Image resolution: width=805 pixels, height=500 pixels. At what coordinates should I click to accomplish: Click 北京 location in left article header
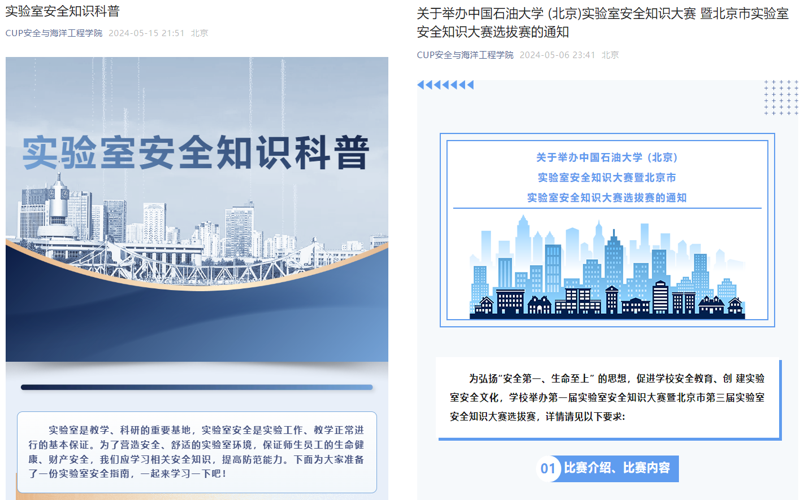(x=199, y=33)
